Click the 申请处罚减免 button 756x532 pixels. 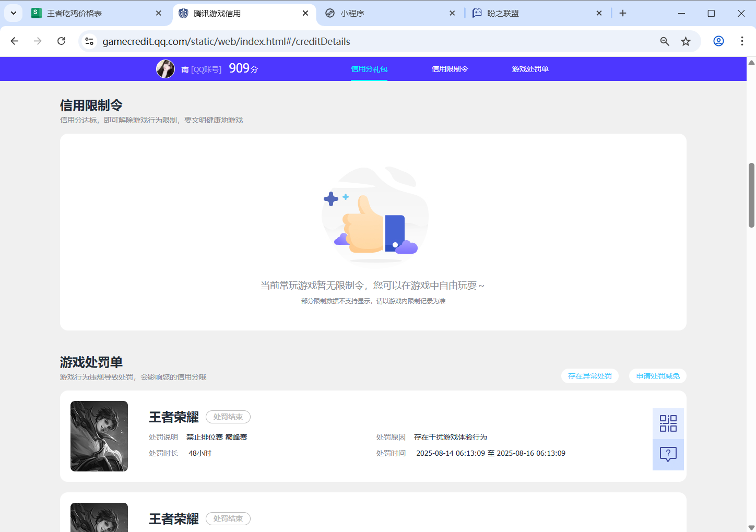tap(657, 375)
